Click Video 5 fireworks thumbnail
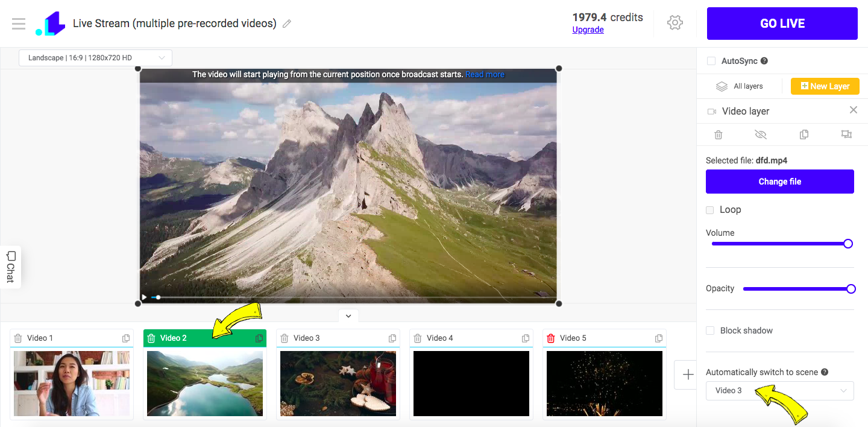This screenshot has height=427, width=868. [605, 384]
